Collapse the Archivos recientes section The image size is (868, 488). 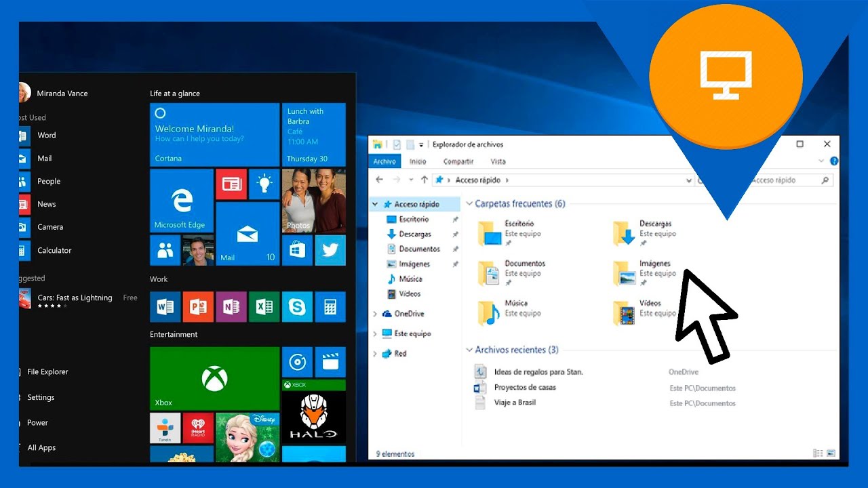pos(469,350)
